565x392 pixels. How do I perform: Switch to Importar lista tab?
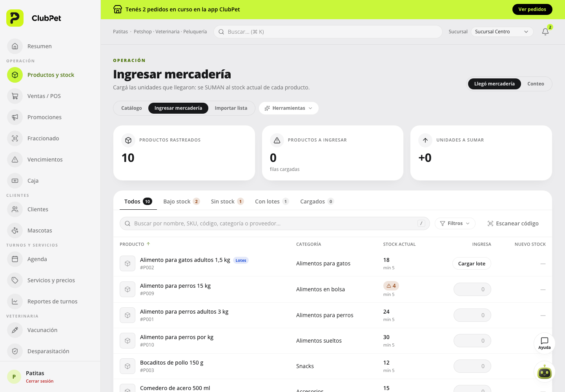(231, 108)
